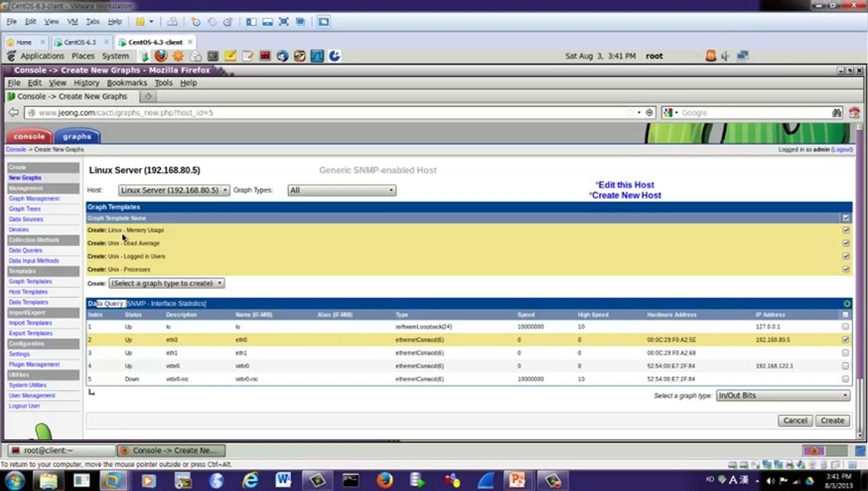Open Data Sources in sidebar
Viewport: 868px width, 491px height.
26,220
